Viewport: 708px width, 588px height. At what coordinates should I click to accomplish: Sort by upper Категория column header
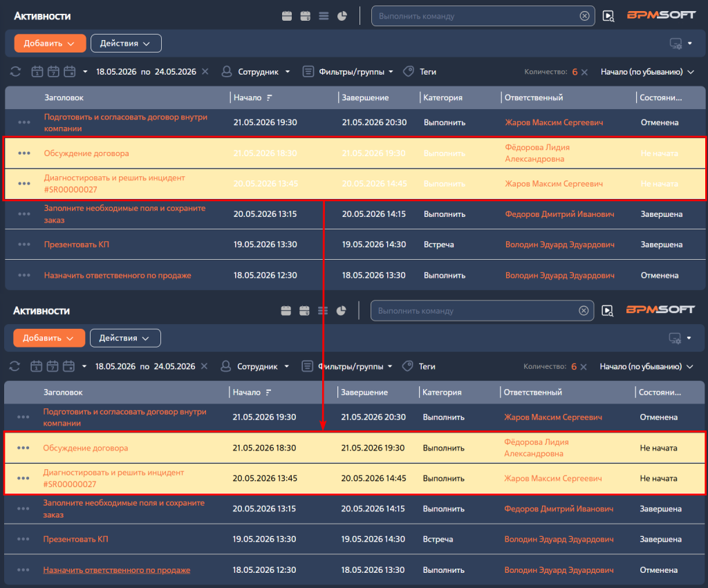442,97
